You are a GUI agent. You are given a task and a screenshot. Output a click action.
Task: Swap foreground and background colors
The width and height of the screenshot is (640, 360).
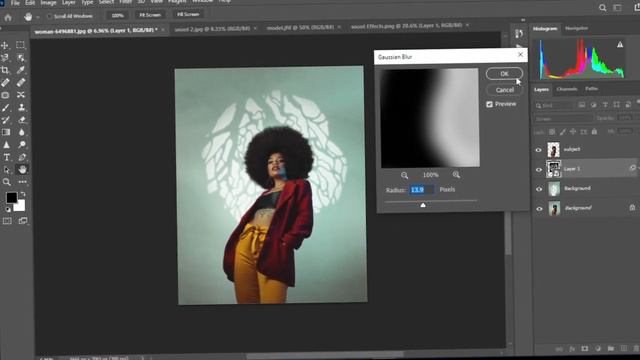23,194
